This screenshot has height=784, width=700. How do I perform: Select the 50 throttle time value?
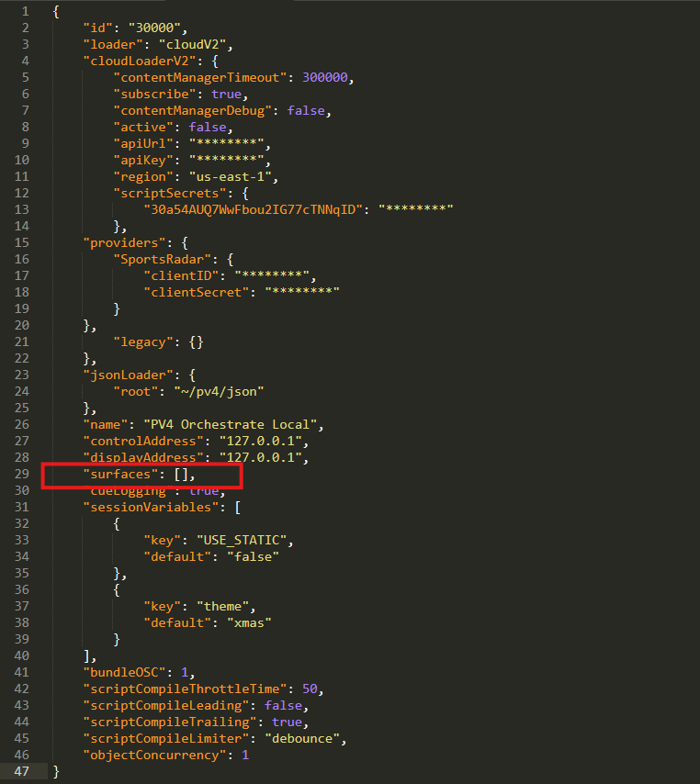310,689
